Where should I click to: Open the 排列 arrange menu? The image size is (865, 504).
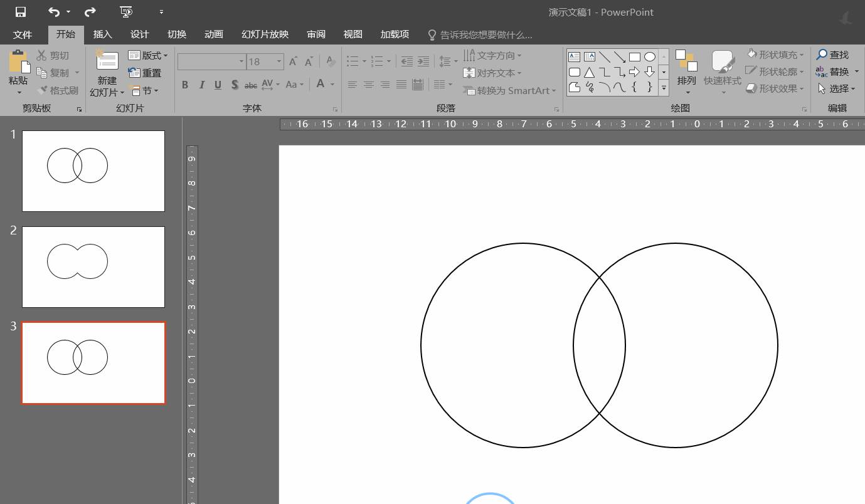coord(687,73)
